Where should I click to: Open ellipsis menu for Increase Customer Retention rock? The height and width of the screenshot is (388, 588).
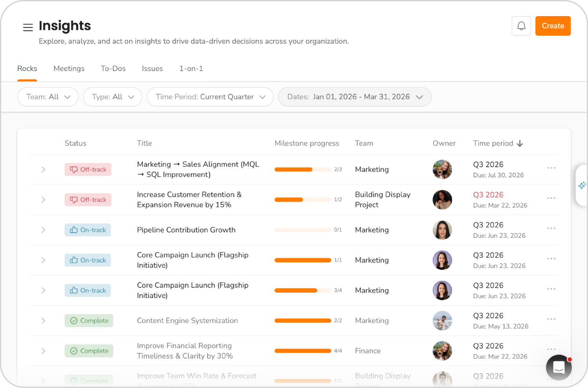pyautogui.click(x=551, y=198)
